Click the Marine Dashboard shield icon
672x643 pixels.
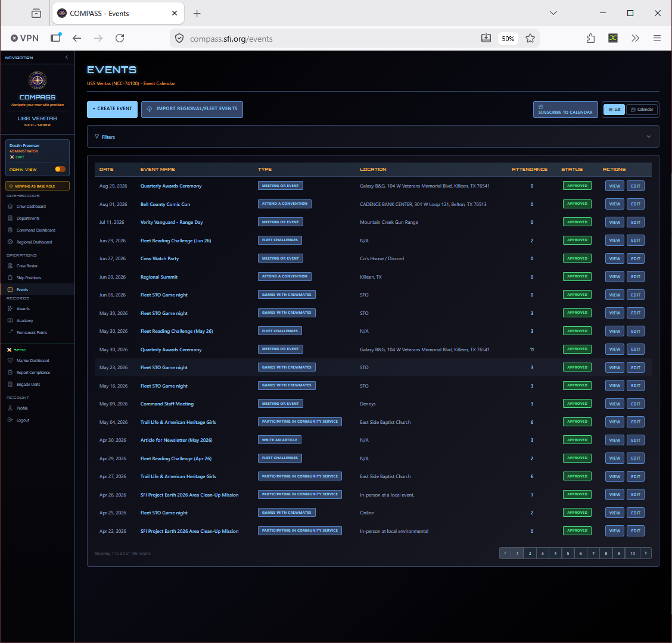coord(10,360)
